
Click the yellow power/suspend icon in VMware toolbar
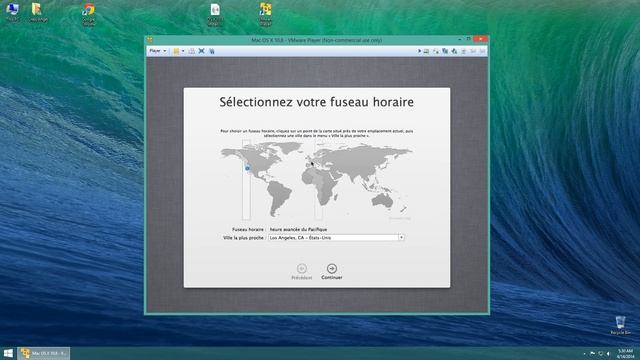tap(176, 51)
